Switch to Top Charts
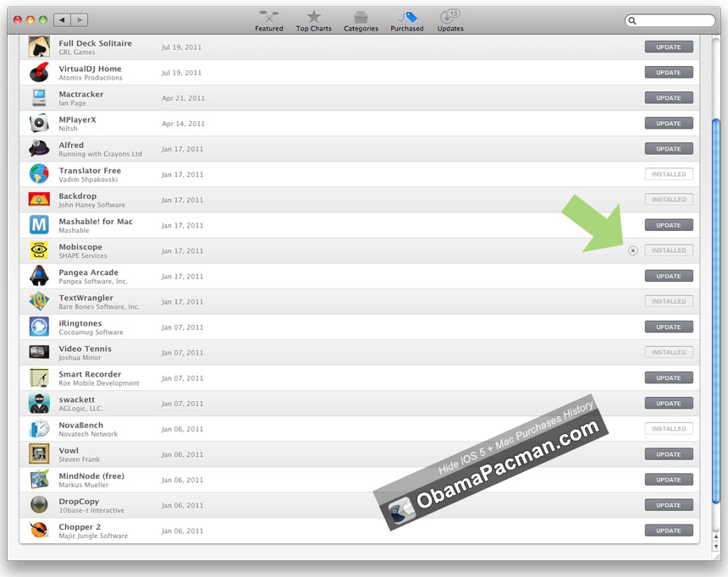Screen dimensions: 728x577 (314, 21)
